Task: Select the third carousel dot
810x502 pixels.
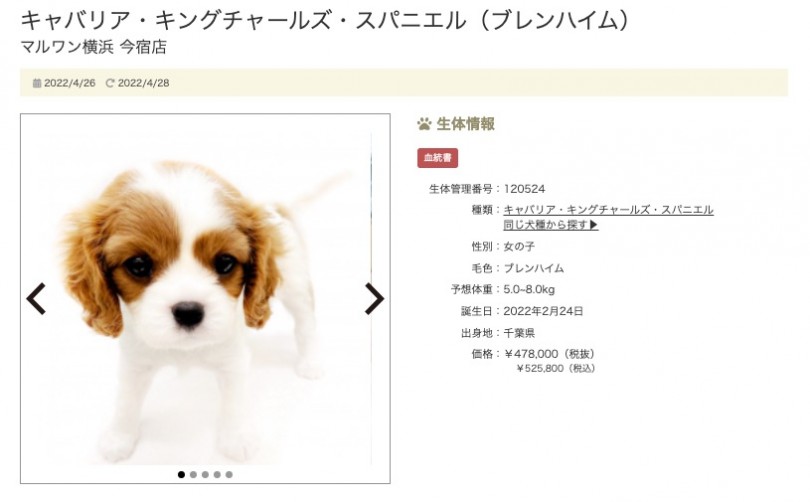Action: click(x=205, y=475)
